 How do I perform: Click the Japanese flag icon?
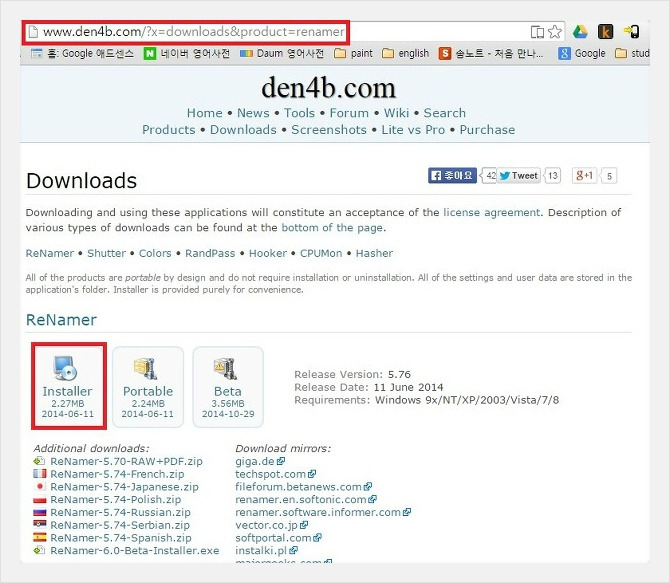(x=40, y=486)
